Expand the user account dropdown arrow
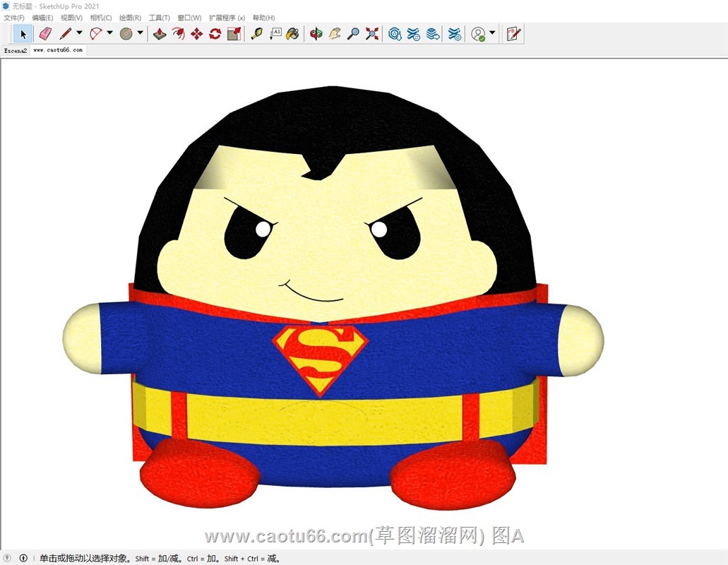728x565 pixels. 492,33
